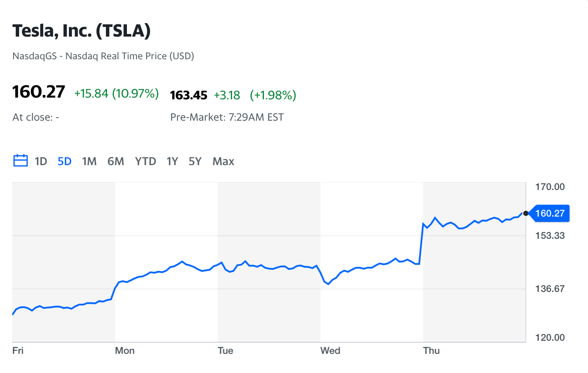Show the 5Y price history
The image size is (588, 373).
click(195, 162)
